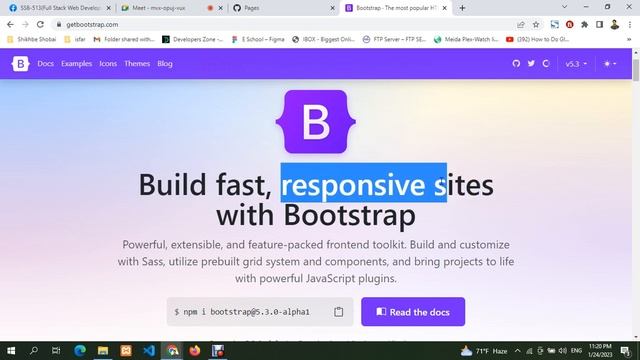Go to the Icons page

click(x=108, y=64)
